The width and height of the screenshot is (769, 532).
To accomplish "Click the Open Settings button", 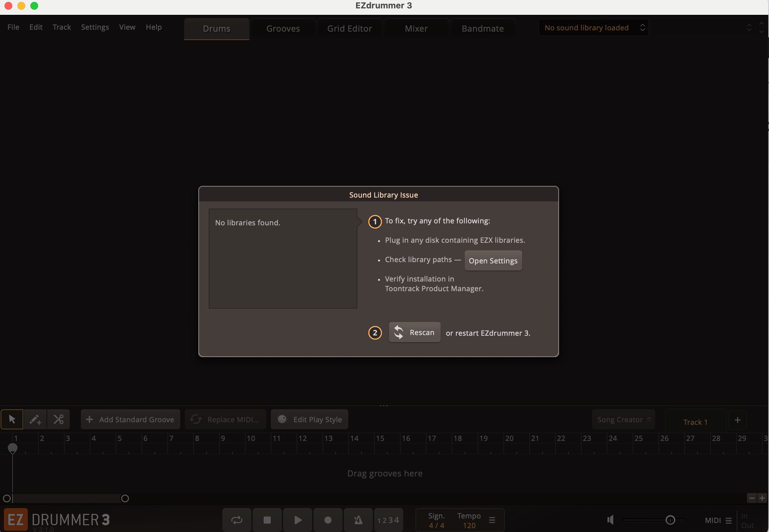I will click(x=493, y=261).
